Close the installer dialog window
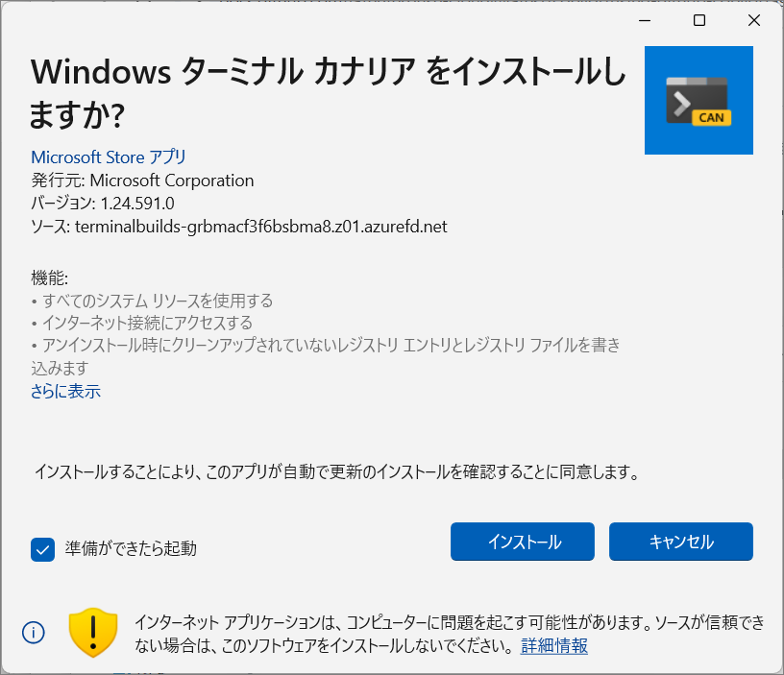This screenshot has height=675, width=784. click(754, 20)
